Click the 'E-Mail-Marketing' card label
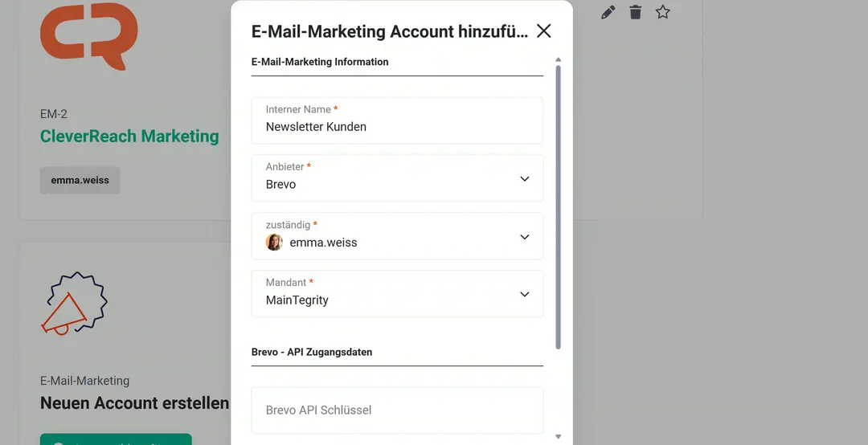This screenshot has width=868, height=445. pyautogui.click(x=84, y=381)
